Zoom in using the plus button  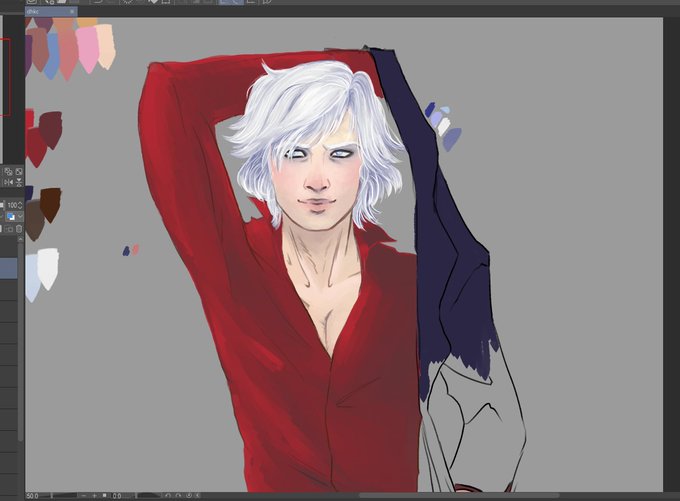[95, 496]
